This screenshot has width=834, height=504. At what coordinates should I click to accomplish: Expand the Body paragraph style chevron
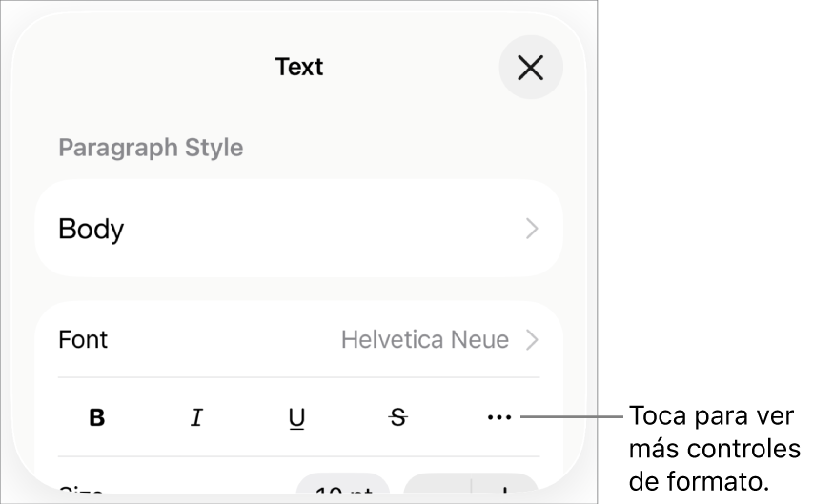532,230
